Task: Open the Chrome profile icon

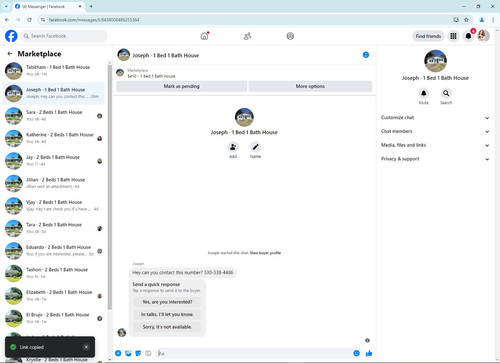Action: (x=482, y=20)
